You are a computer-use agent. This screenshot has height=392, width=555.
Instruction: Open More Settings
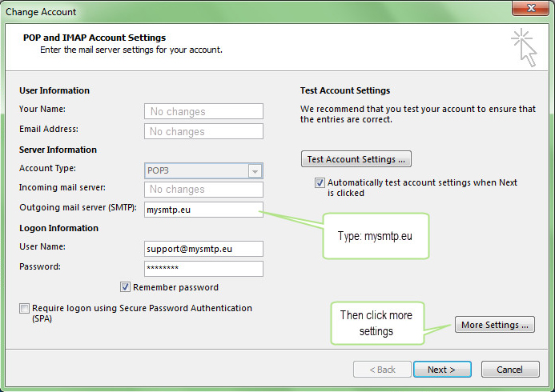coord(495,325)
